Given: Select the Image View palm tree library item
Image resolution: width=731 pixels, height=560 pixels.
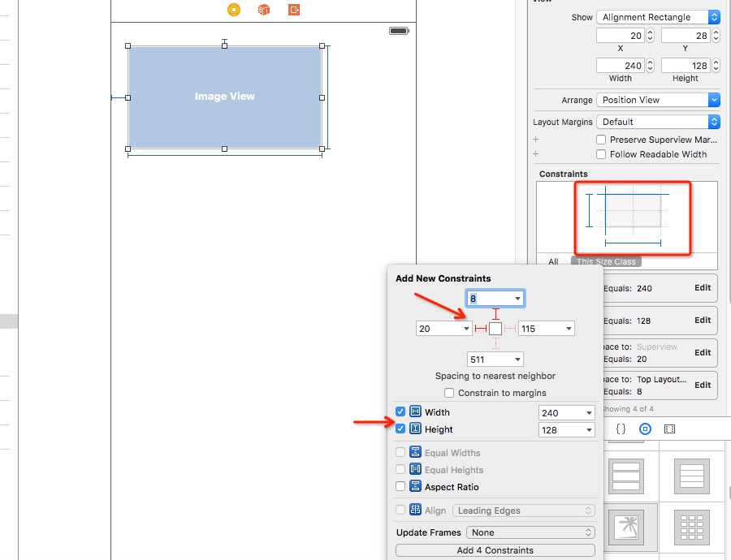Looking at the screenshot, I should [x=626, y=528].
